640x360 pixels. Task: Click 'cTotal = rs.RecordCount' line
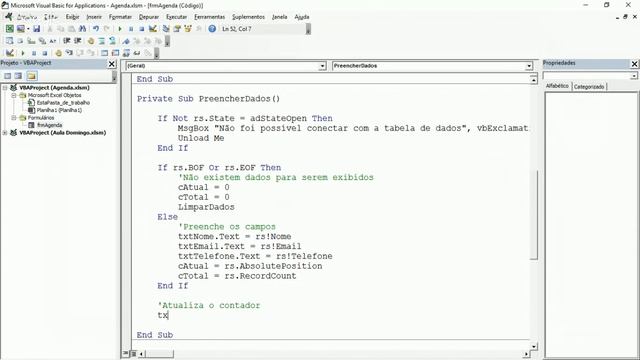[237, 276]
